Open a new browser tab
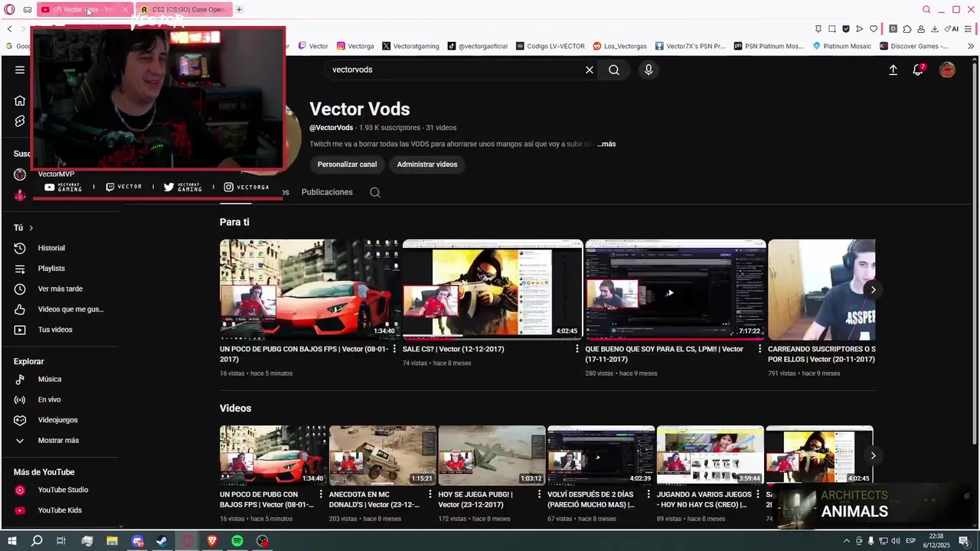This screenshot has height=551, width=980. tap(239, 9)
